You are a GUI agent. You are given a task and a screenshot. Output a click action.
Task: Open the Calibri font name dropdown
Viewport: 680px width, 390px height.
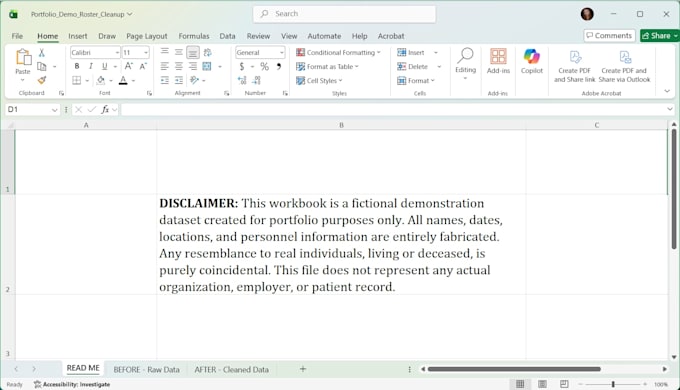(x=117, y=52)
